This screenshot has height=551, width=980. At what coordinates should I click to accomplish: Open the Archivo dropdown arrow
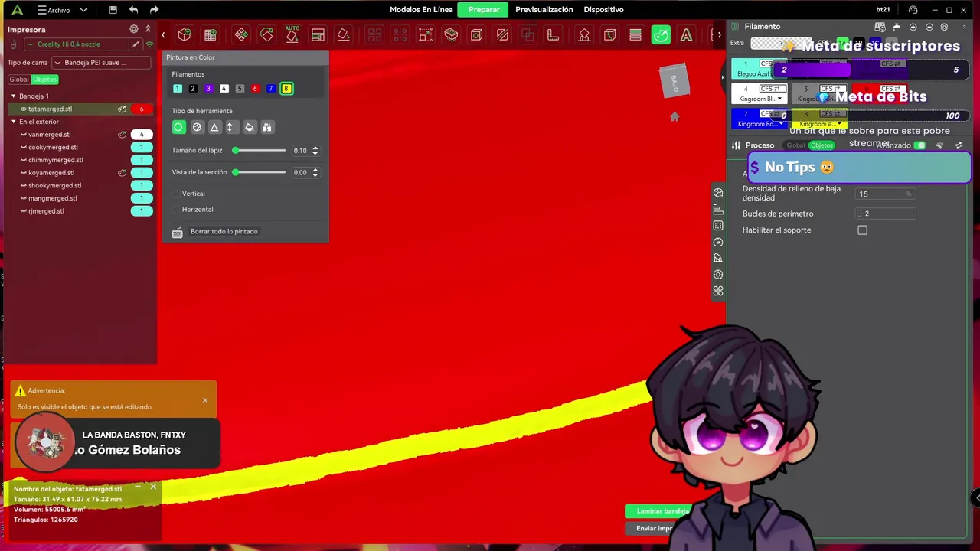coord(83,10)
